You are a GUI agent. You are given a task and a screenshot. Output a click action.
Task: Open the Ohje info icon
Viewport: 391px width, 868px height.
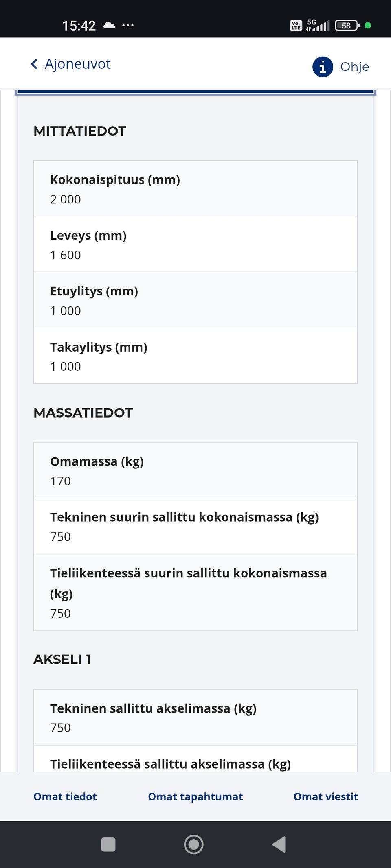point(323,67)
